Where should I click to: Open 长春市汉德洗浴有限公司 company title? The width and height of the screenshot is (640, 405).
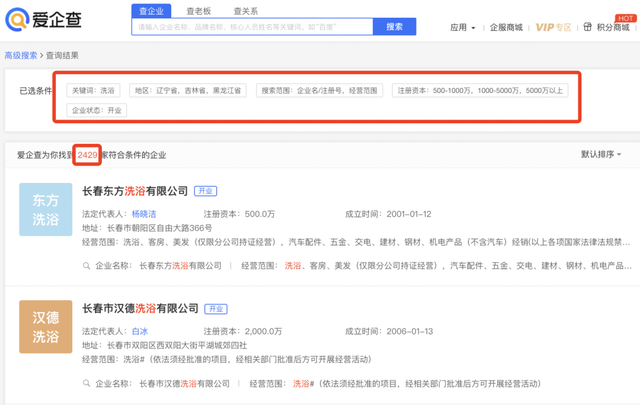click(140, 308)
